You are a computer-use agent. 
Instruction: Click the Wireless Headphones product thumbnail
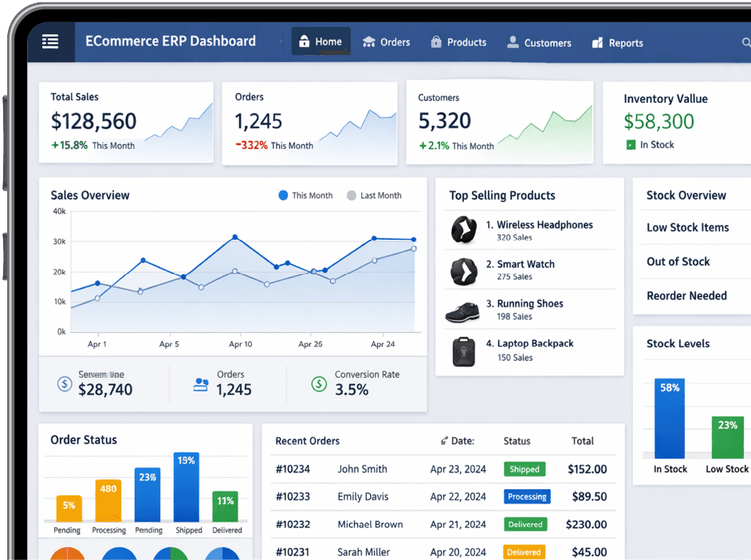(464, 229)
